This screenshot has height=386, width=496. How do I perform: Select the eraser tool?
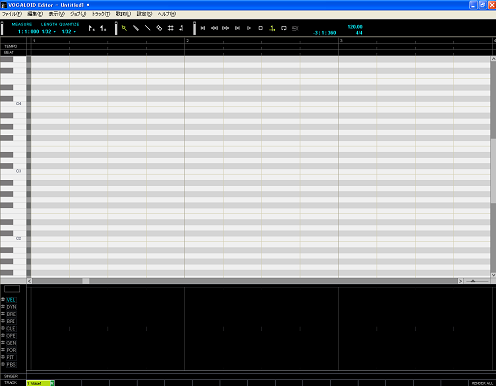click(x=159, y=28)
